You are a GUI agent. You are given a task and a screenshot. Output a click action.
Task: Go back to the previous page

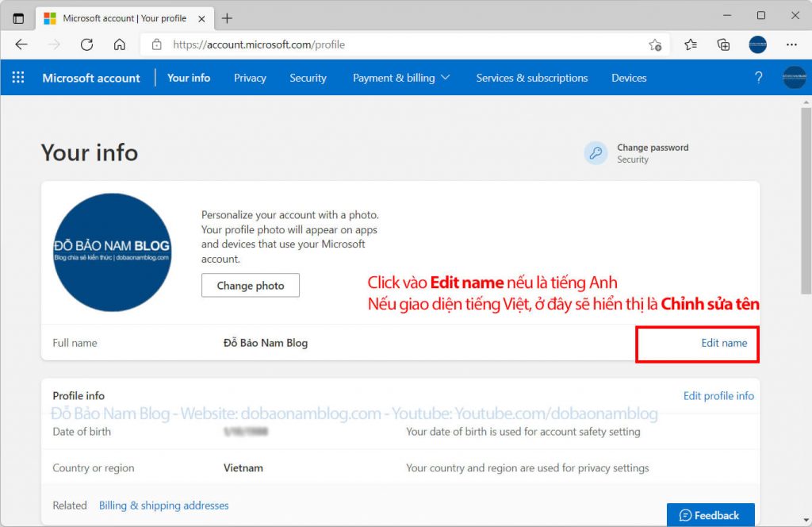[x=21, y=44]
